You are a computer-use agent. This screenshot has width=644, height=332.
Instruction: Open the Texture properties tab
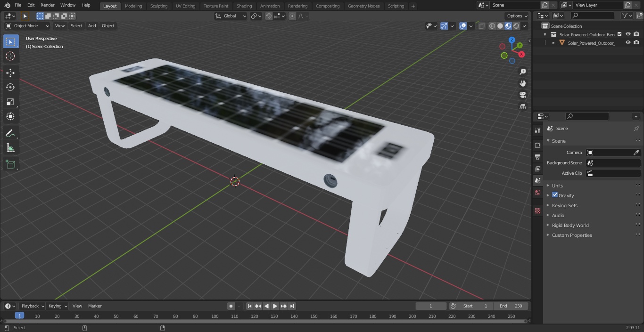537,211
